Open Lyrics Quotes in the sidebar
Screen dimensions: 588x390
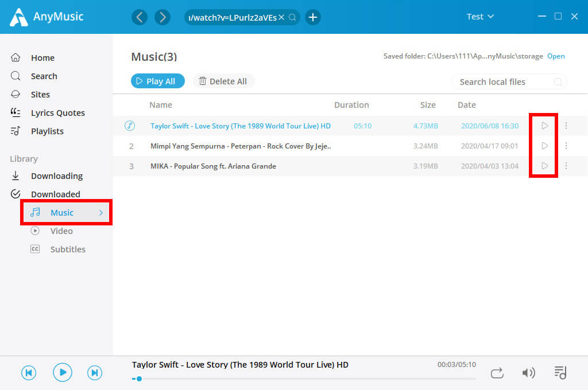tap(58, 113)
